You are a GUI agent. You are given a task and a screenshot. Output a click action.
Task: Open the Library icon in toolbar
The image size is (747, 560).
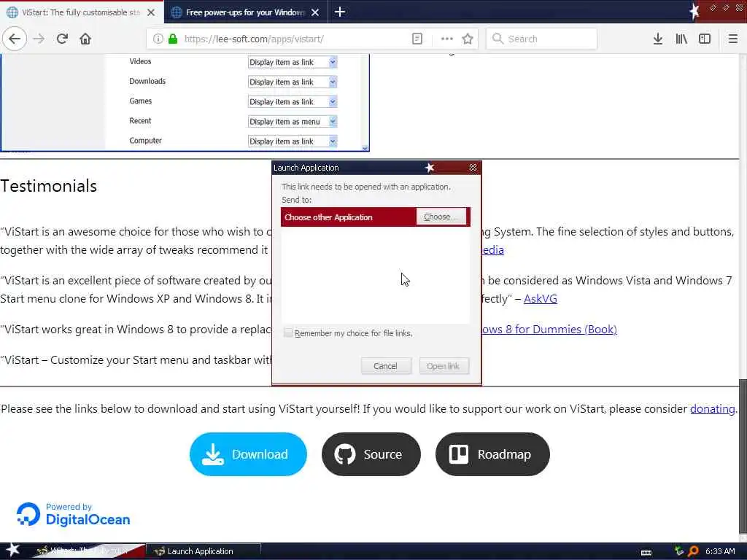point(681,39)
